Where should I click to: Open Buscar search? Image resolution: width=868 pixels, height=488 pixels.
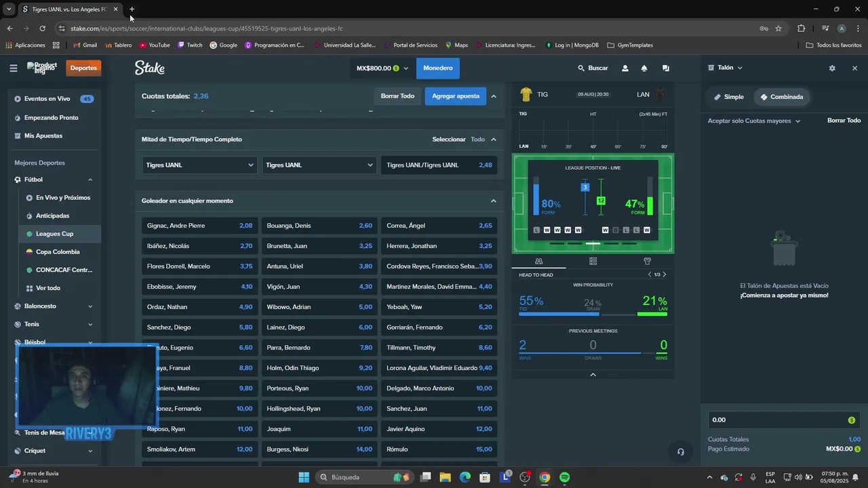pyautogui.click(x=593, y=68)
